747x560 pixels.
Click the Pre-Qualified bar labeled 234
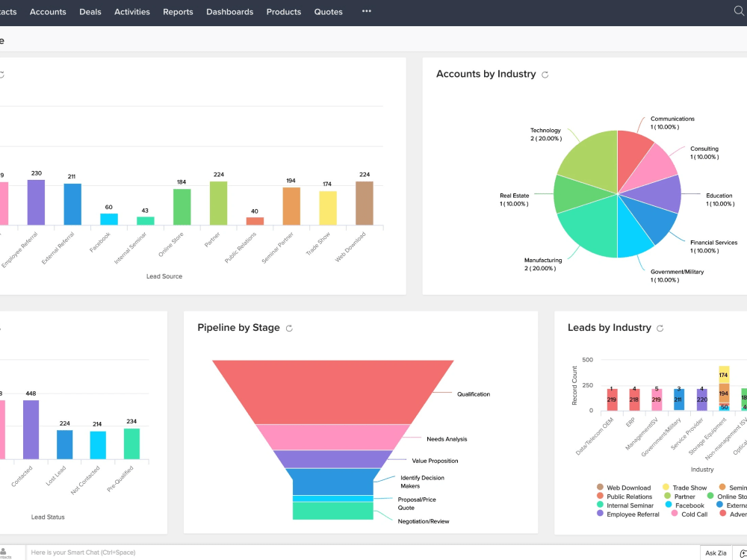[x=132, y=444]
